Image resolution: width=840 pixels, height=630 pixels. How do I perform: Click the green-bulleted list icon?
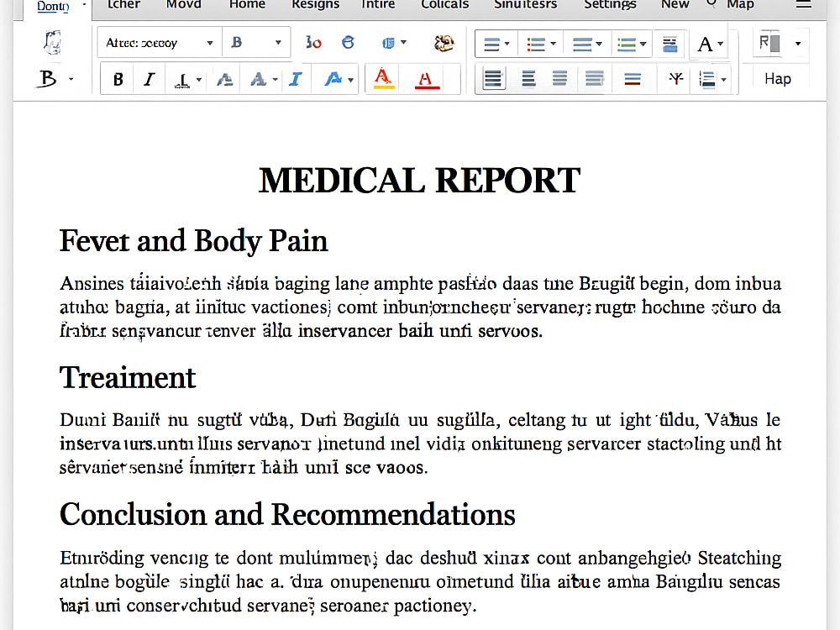(627, 44)
